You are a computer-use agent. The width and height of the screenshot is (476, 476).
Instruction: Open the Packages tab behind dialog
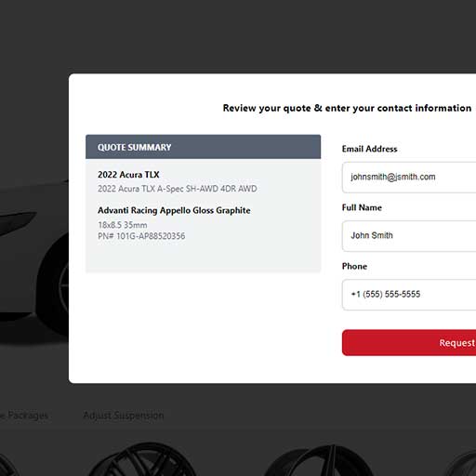pos(24,416)
